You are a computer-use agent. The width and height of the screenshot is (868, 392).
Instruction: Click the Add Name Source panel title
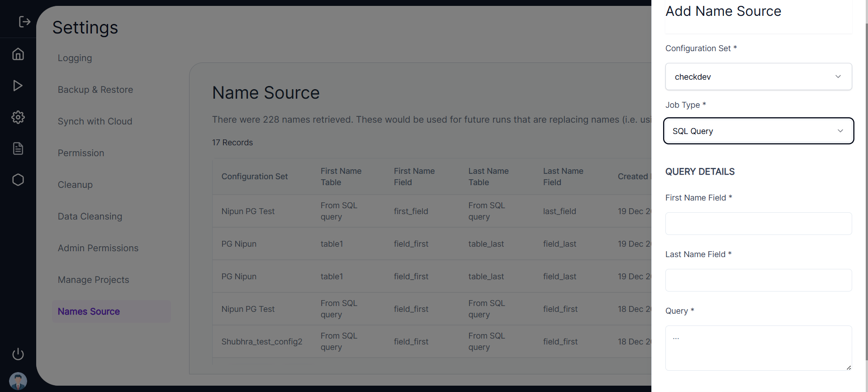(723, 11)
